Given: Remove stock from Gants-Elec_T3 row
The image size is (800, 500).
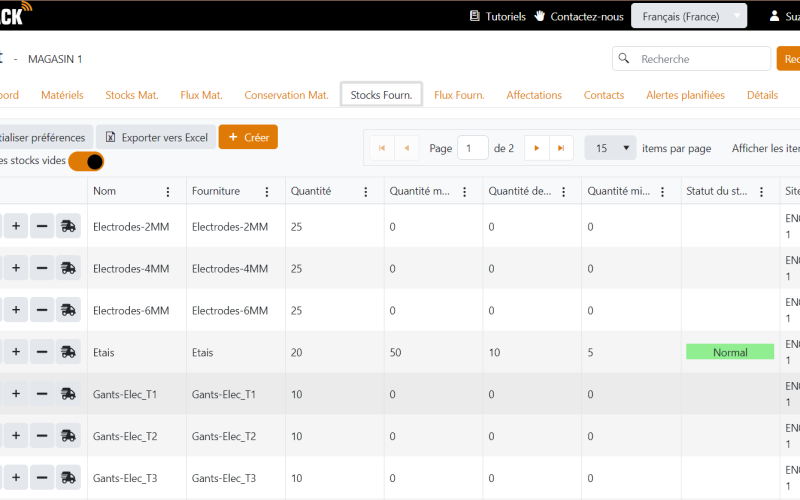Looking at the screenshot, I should point(42,478).
